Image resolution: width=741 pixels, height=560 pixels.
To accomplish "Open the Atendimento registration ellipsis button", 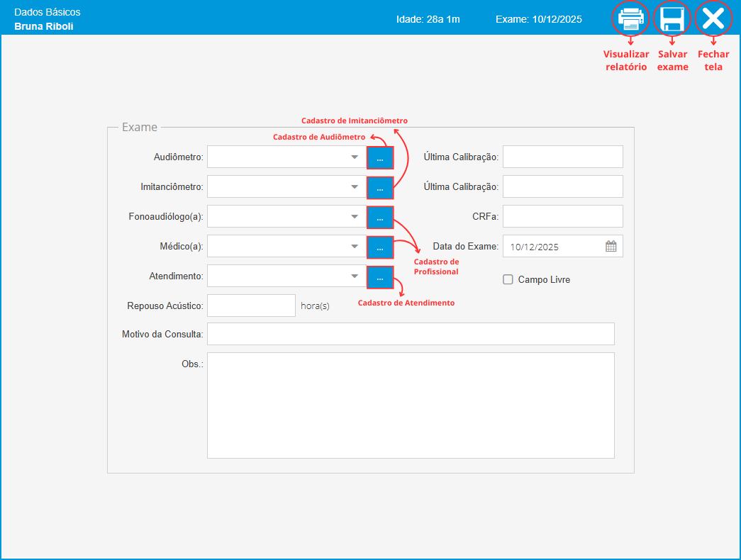I will click(x=380, y=276).
